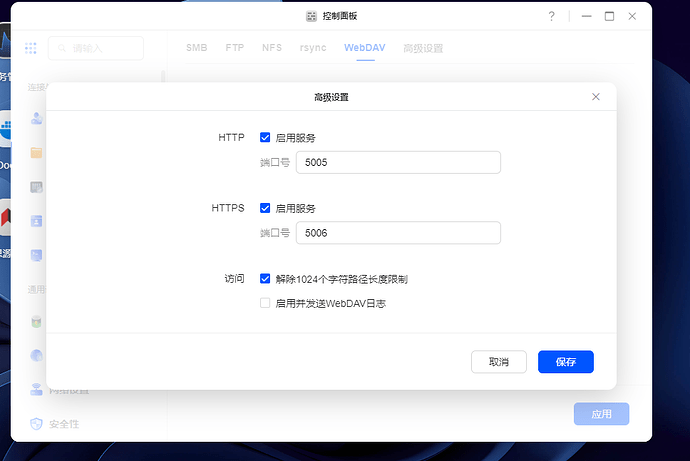Image resolution: width=690 pixels, height=461 pixels.
Task: Click the shared folder icon in sidebar
Action: point(37,152)
